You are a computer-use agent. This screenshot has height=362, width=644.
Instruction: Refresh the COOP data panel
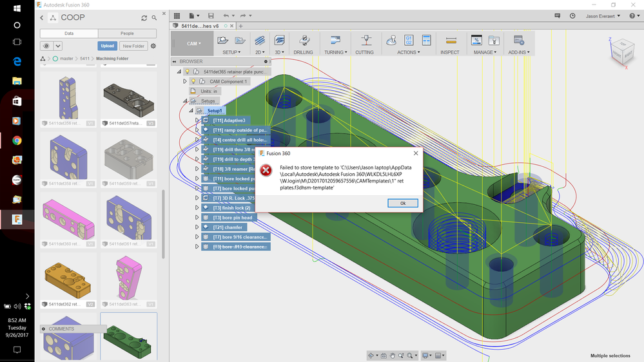click(x=144, y=18)
